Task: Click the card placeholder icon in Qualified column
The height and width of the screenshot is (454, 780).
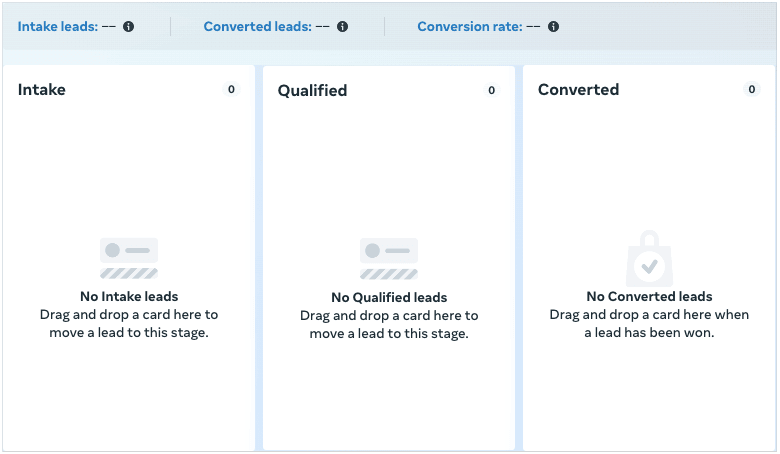Action: pos(389,259)
